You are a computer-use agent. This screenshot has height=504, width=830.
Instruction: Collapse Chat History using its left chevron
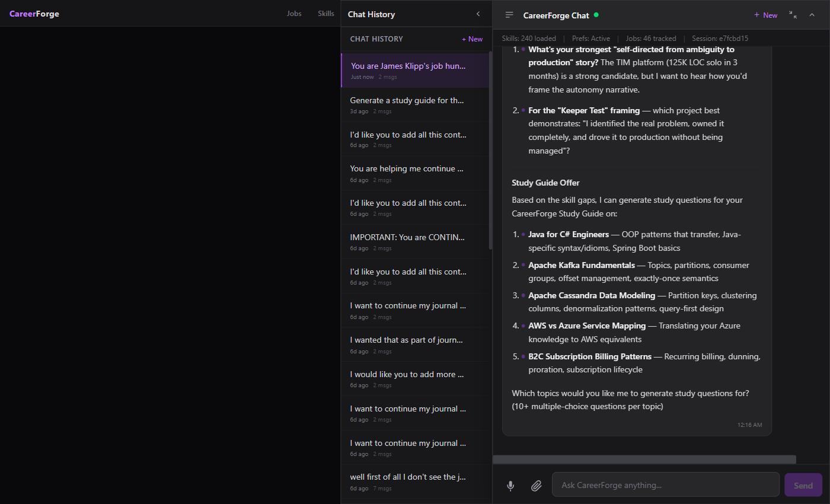point(478,14)
